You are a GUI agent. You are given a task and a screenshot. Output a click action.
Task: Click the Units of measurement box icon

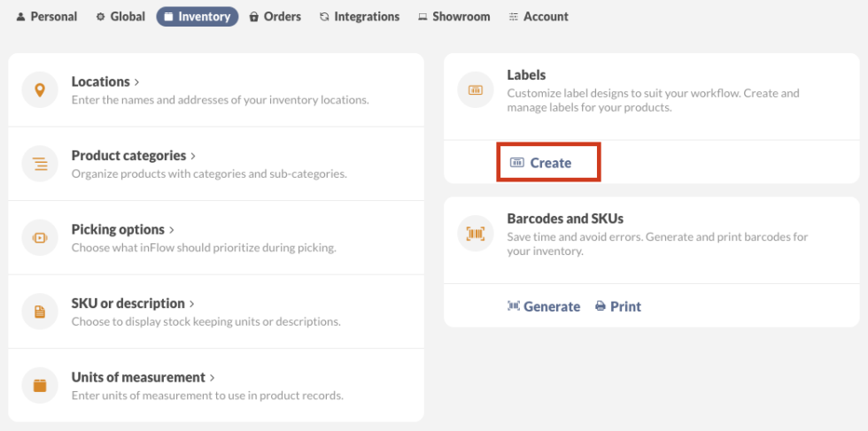point(40,385)
